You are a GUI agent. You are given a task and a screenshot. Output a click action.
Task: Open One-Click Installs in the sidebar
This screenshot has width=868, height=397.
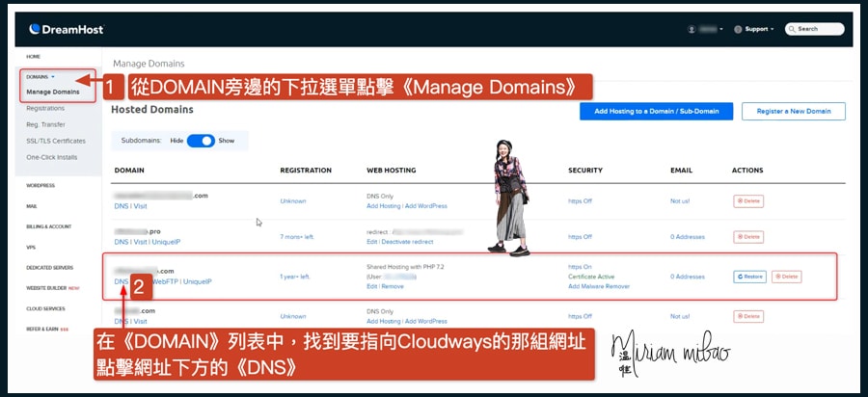tap(51, 157)
